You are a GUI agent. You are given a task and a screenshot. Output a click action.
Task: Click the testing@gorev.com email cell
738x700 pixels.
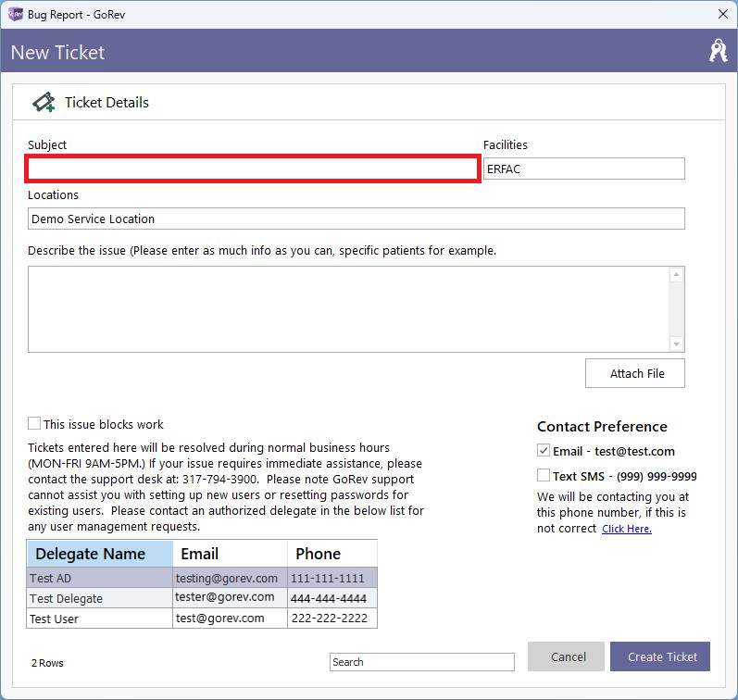231,578
